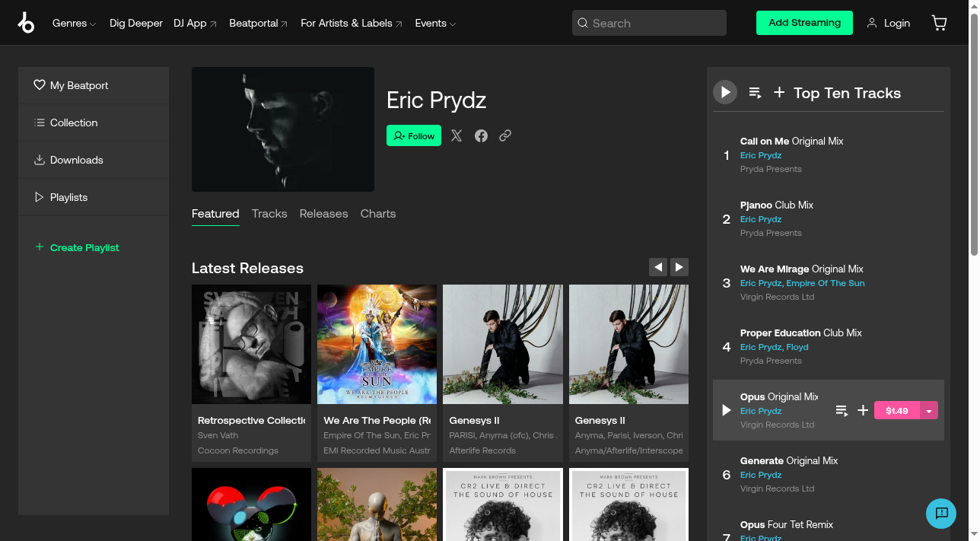
Task: Open Generate Original Mix track
Action: (789, 460)
